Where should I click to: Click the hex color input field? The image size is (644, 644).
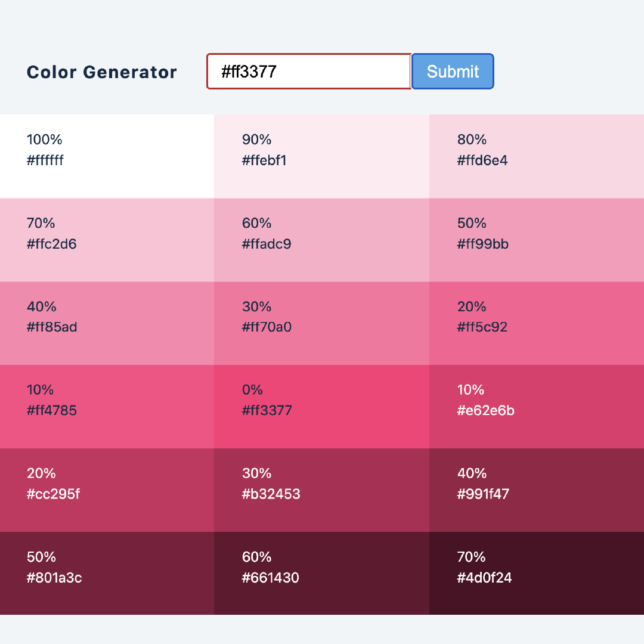point(309,72)
